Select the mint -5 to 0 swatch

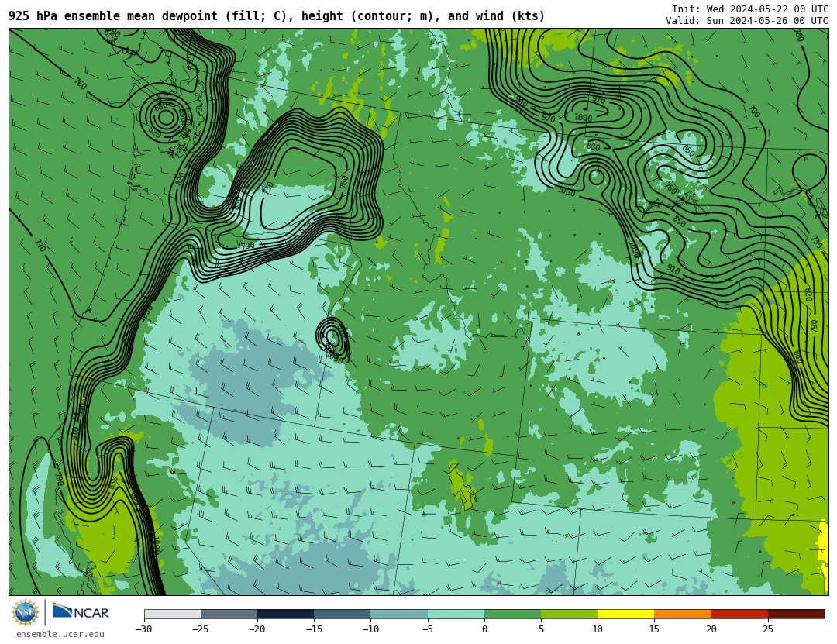coord(456,614)
